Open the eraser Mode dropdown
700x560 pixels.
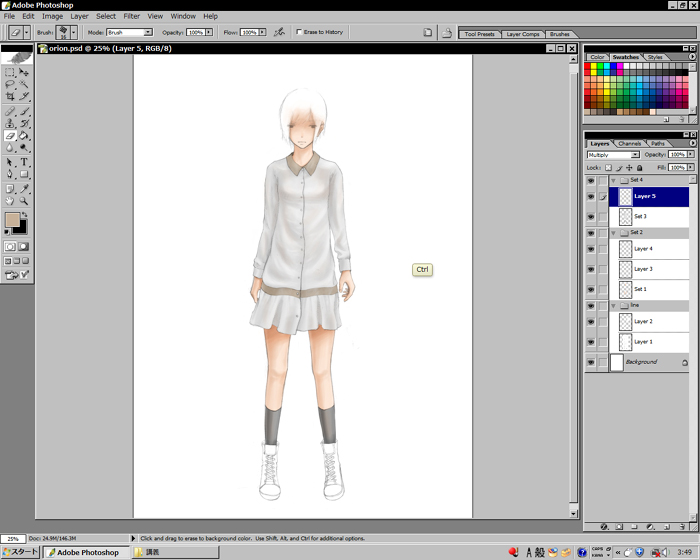coord(127,32)
